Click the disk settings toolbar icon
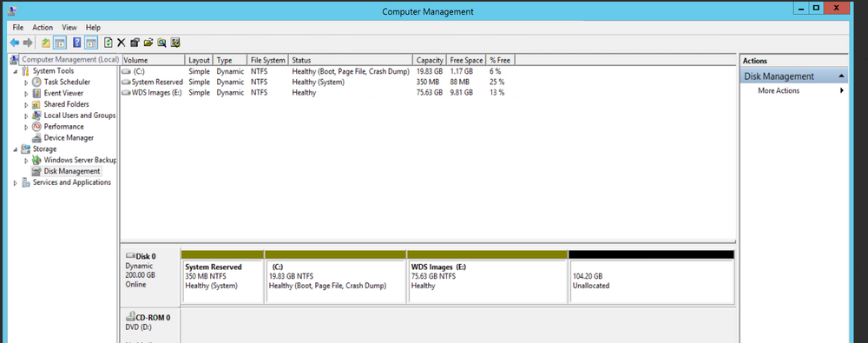Screen dimensions: 868x343 pyautogui.click(x=175, y=43)
